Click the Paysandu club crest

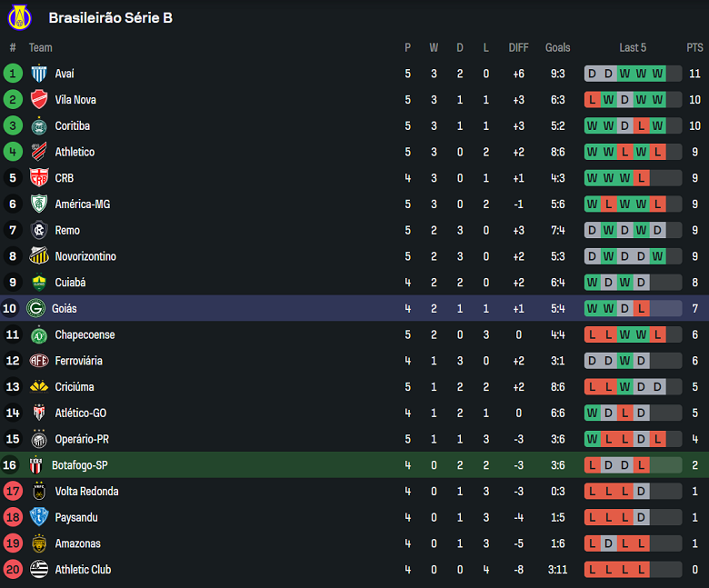(38, 518)
